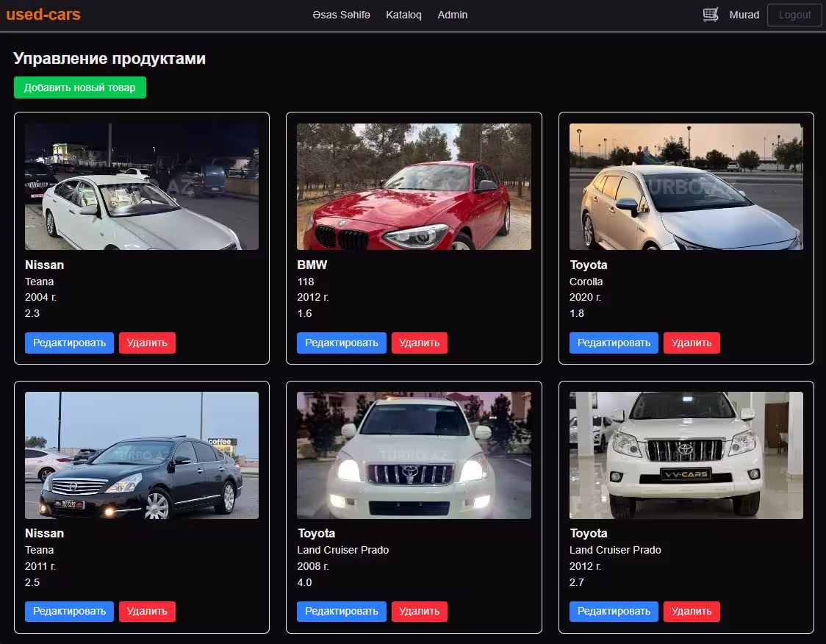Open the red BMW 118 photo
Image resolution: width=826 pixels, height=644 pixels.
pyautogui.click(x=414, y=187)
